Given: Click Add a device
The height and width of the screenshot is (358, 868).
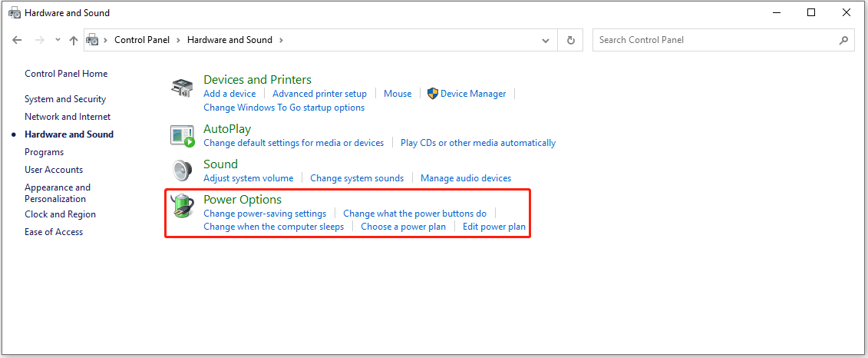Looking at the screenshot, I should pos(229,94).
